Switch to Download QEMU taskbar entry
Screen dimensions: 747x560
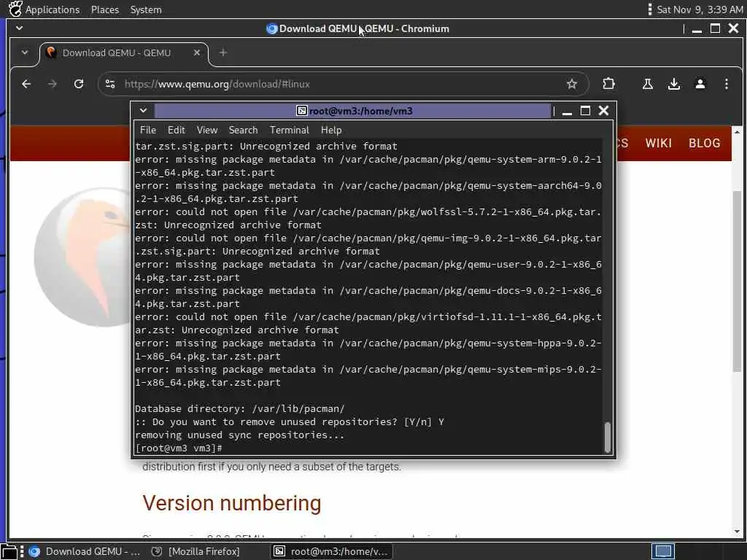(x=85, y=551)
